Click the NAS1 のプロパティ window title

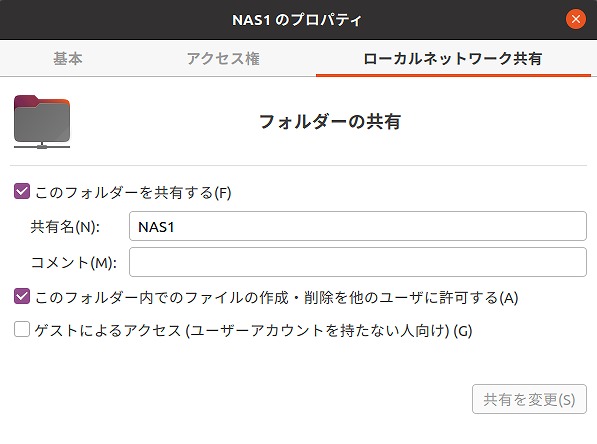point(297,20)
